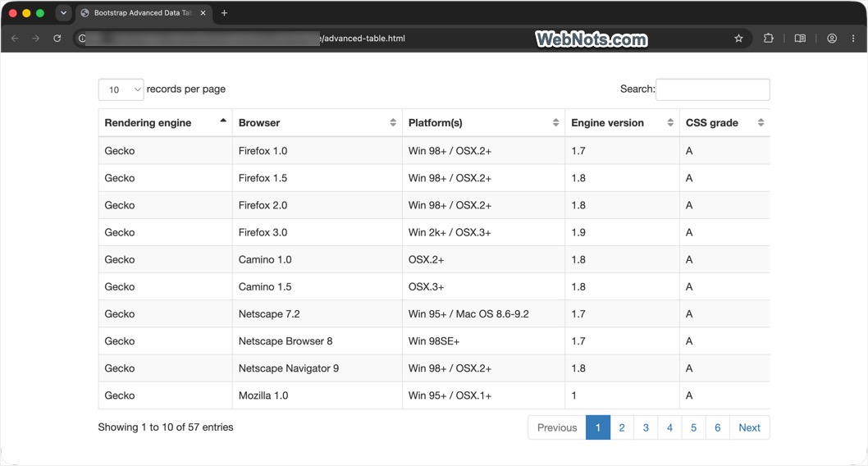Open the reading mode side panel icon

coord(800,39)
